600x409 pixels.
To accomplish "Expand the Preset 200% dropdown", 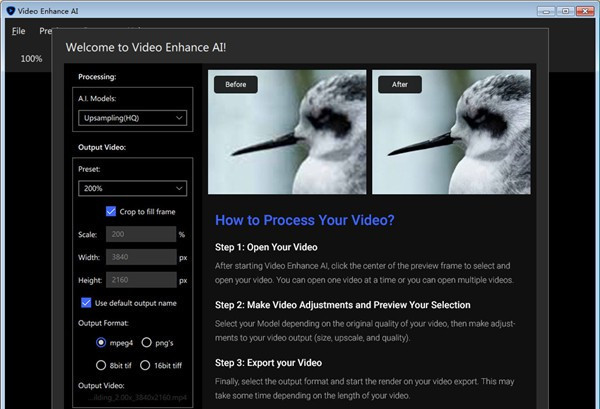I will 132,188.
